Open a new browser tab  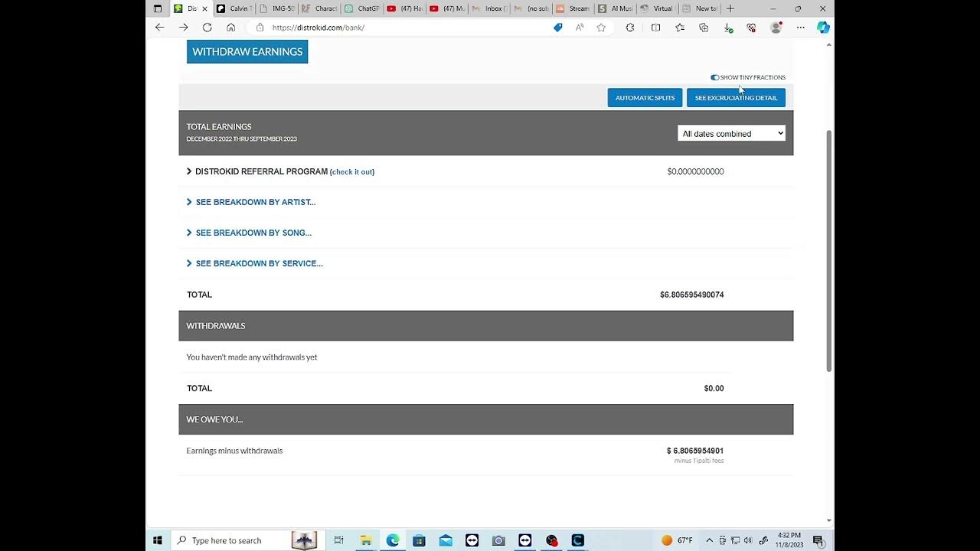(x=730, y=8)
